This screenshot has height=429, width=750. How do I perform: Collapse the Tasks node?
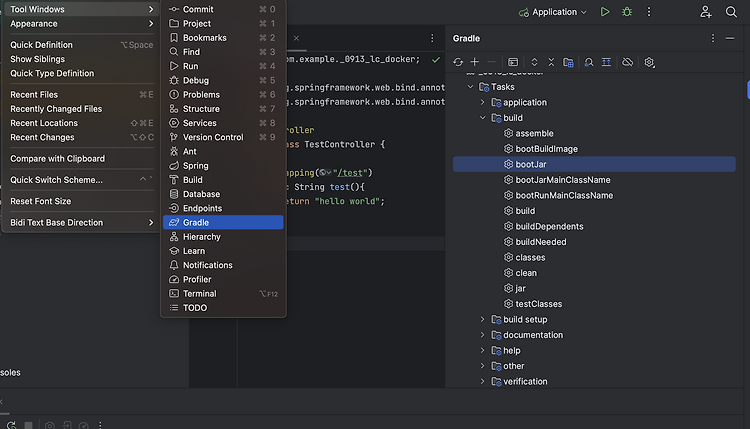pos(471,87)
